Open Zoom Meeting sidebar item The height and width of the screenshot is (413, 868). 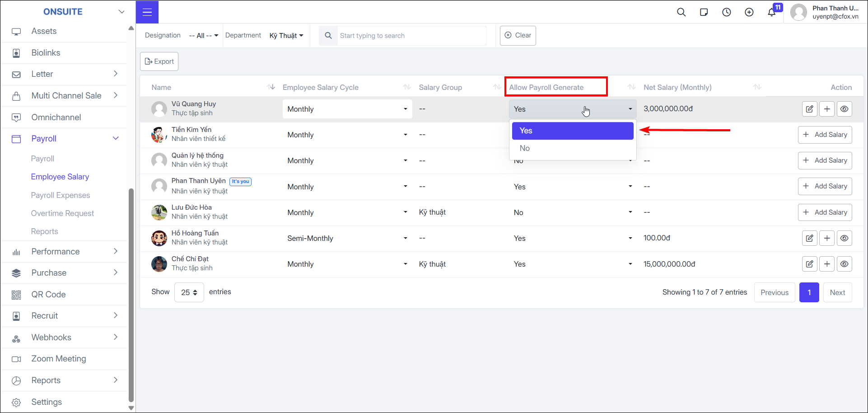(64, 359)
